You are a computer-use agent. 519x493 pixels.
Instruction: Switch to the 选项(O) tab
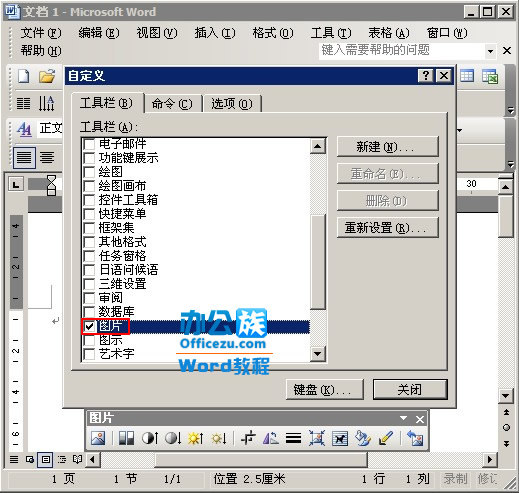point(232,104)
